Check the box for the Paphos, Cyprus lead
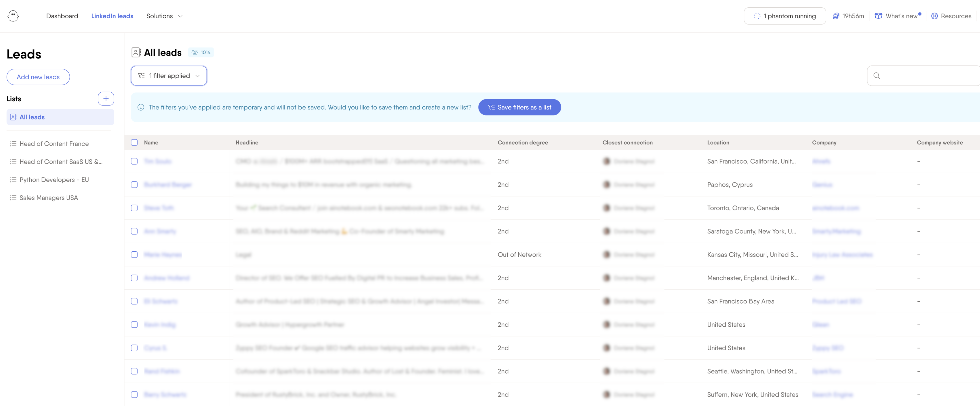This screenshot has width=980, height=406. 134,184
